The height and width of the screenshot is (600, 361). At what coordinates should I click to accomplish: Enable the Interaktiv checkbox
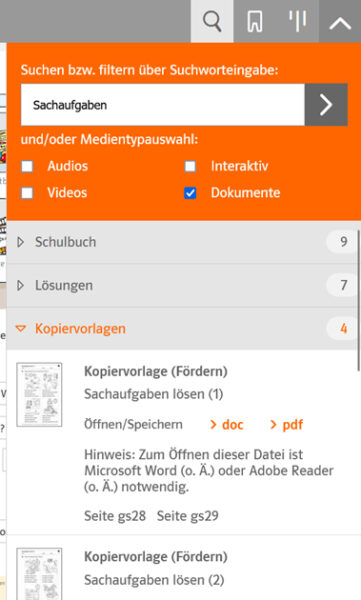190,166
